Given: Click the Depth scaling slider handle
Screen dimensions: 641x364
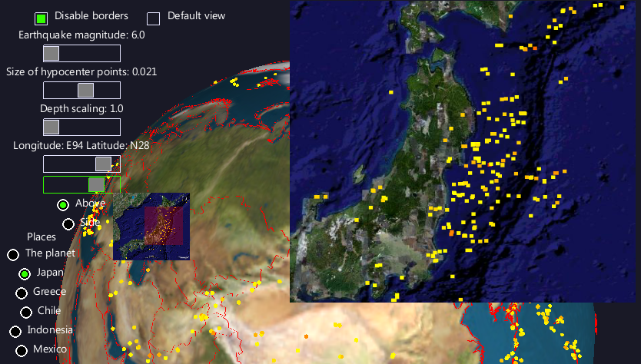Looking at the screenshot, I should click(x=51, y=127).
